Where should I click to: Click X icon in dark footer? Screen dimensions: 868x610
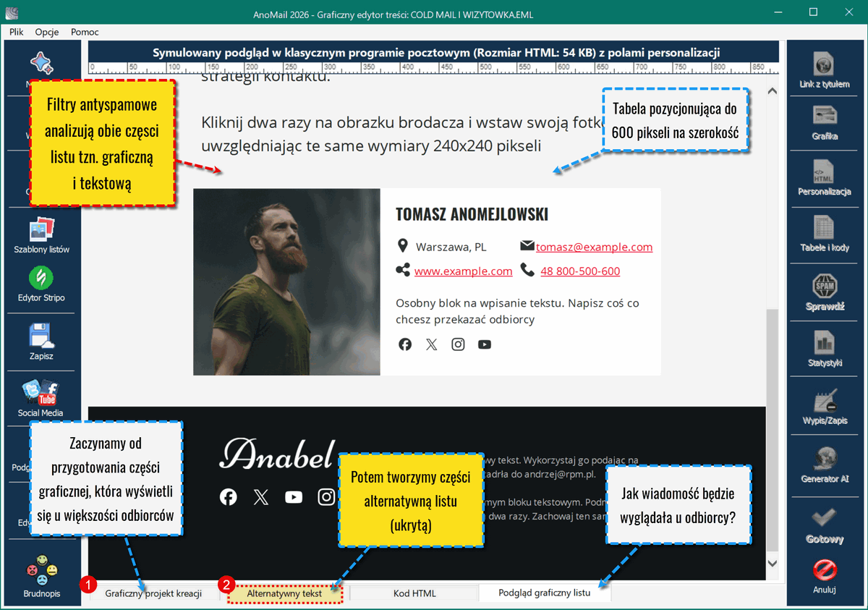point(261,497)
